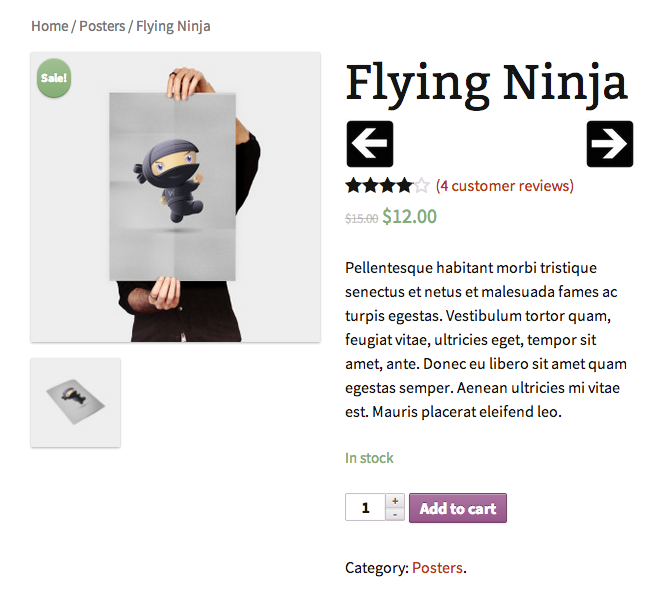Go to next product with right arrow
Screen dimensions: 665x607
click(x=609, y=144)
